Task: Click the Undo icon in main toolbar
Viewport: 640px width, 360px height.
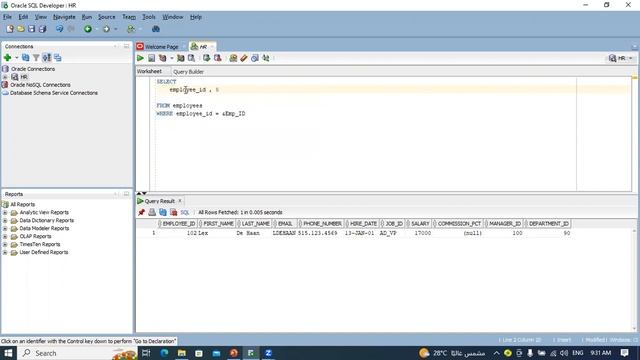Action: [60, 29]
